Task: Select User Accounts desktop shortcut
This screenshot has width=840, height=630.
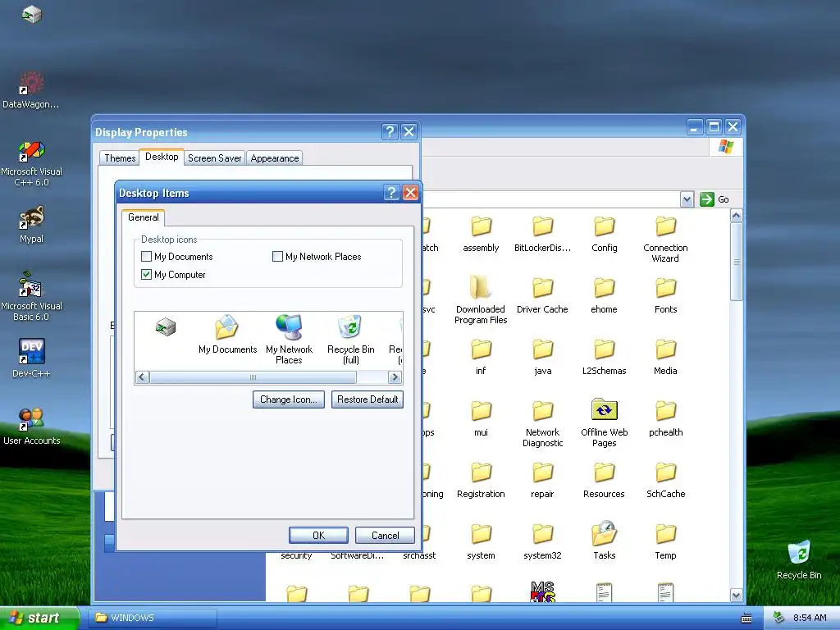Action: [31, 427]
